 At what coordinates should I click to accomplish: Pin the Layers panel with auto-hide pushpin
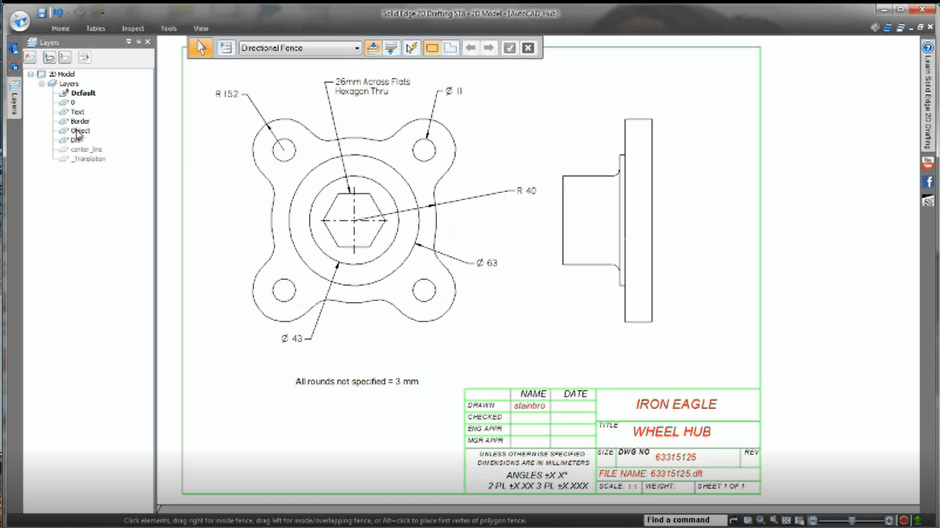[138, 42]
